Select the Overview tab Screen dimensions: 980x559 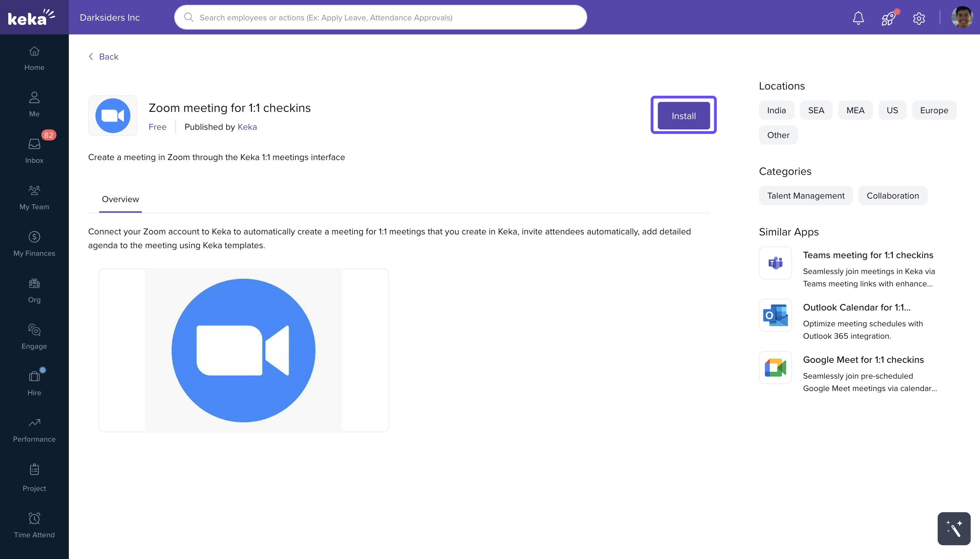pyautogui.click(x=120, y=199)
